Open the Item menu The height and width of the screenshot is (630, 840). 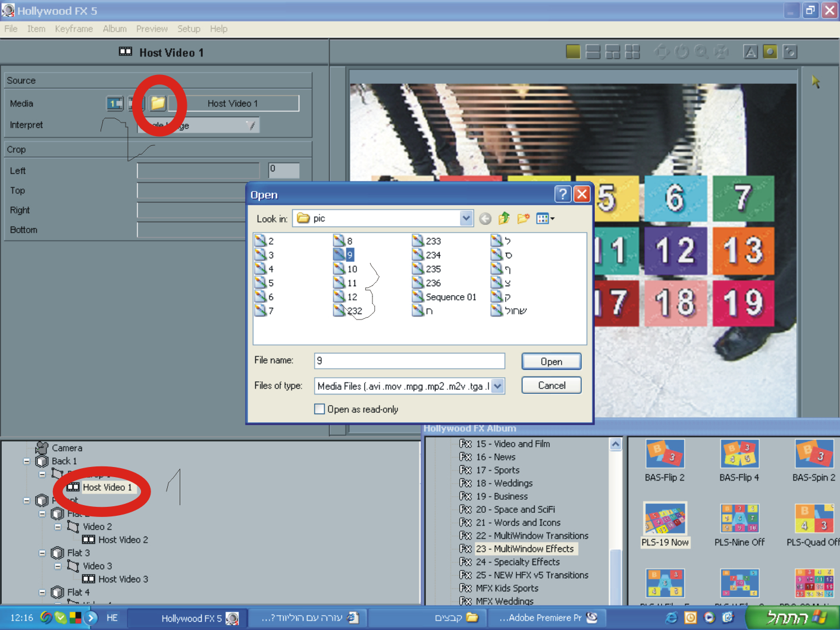point(36,29)
